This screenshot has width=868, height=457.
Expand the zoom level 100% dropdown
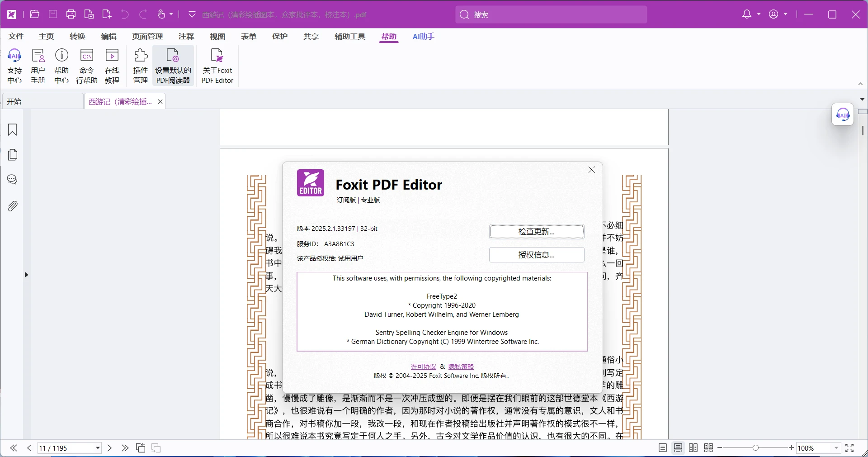(836, 448)
